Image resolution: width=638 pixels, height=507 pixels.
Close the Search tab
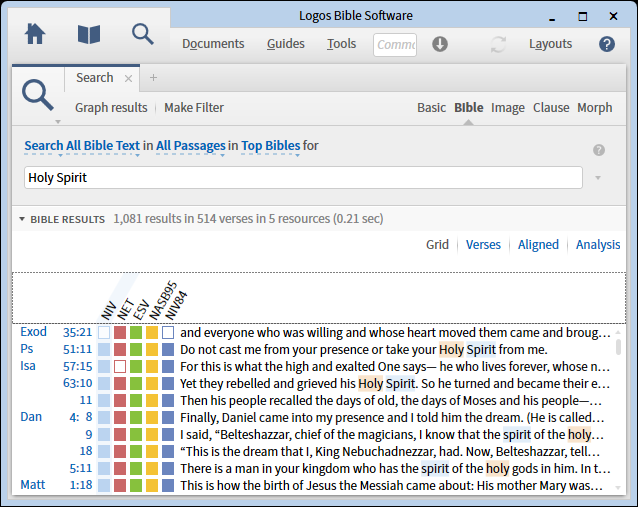point(129,78)
